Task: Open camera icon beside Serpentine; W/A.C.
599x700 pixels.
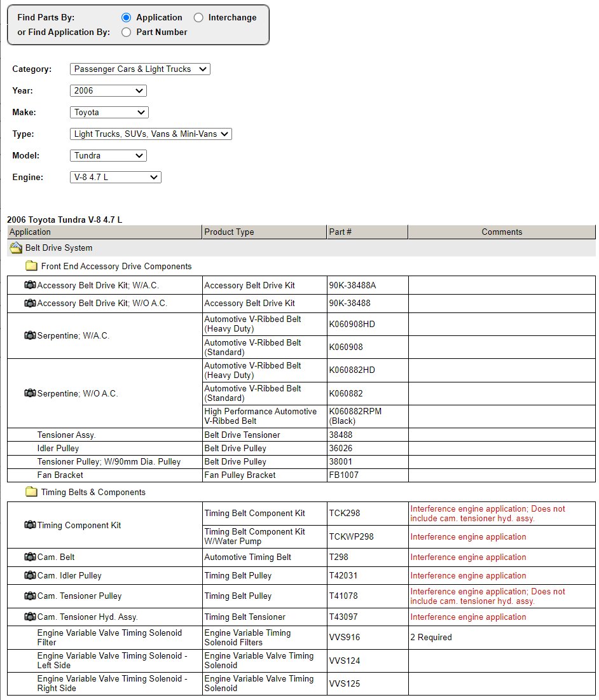Action: pos(30,335)
